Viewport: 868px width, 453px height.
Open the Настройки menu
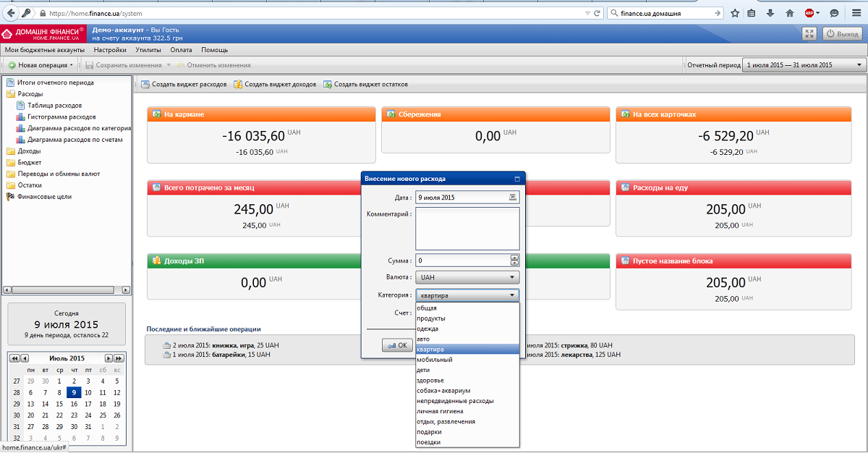110,50
